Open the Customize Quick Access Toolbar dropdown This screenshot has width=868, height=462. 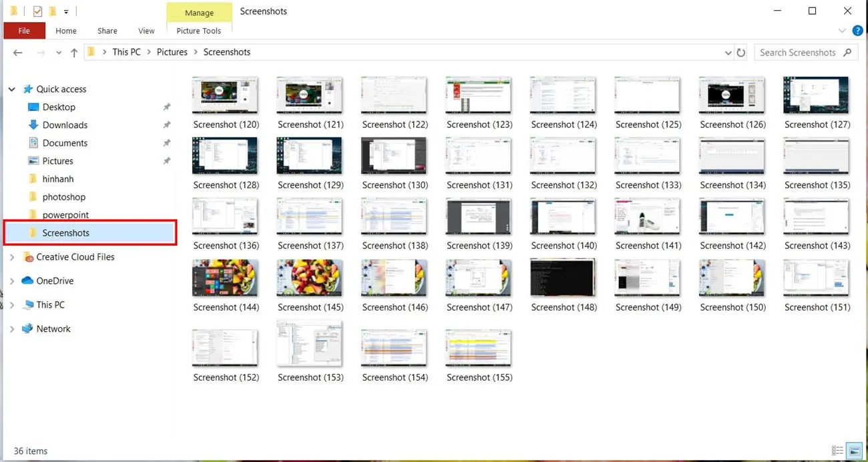(x=65, y=11)
